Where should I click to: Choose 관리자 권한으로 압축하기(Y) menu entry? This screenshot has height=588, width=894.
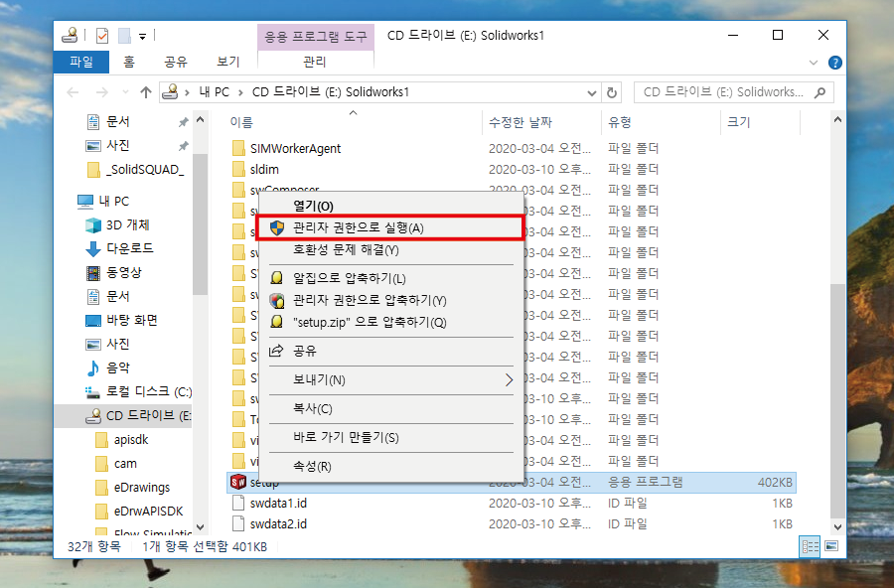(370, 300)
